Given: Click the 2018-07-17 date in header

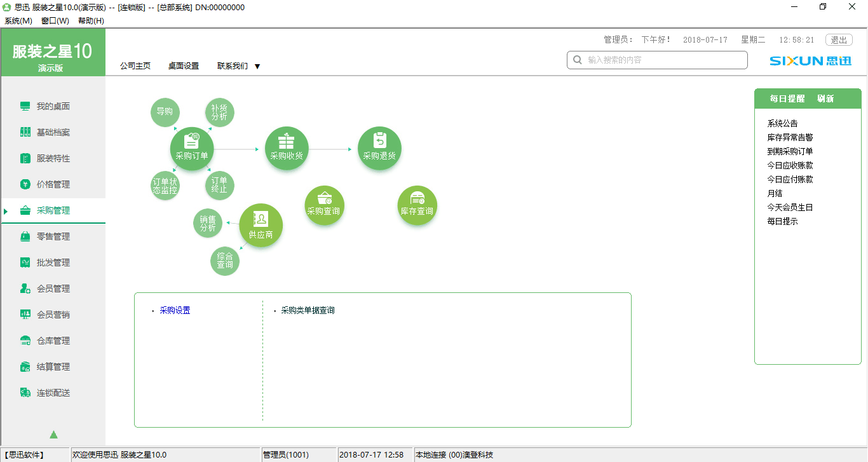Looking at the screenshot, I should (x=705, y=39).
